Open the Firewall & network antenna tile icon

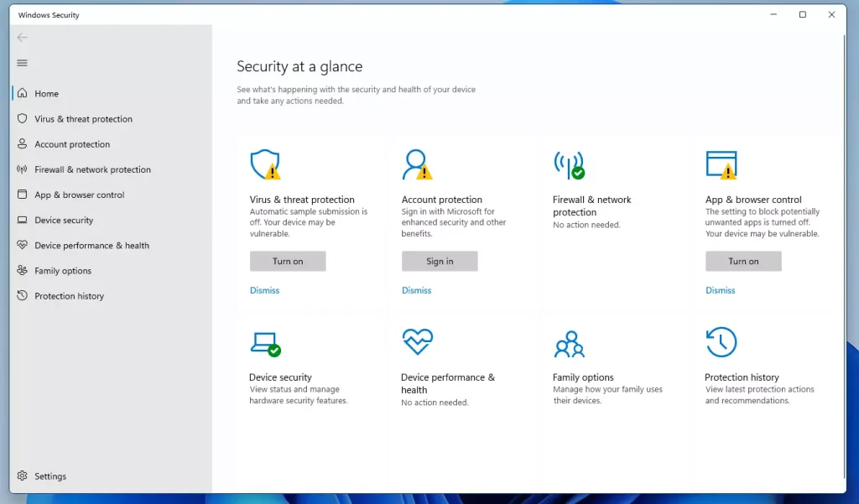coord(569,164)
